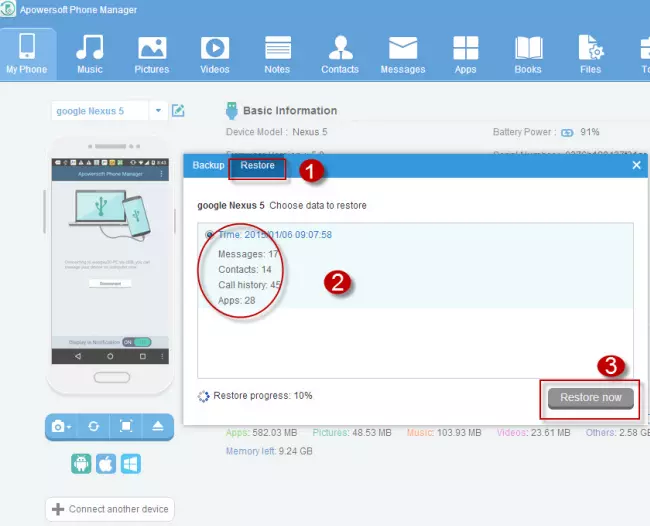Close the Backup/Restore dialog
Screen dimensions: 650x526
[636, 165]
